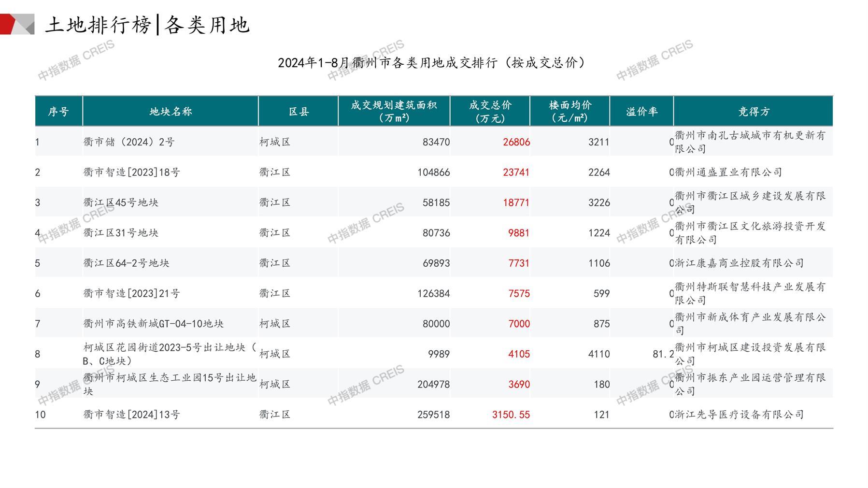
Task: Click the 衢江区45号地块 row name
Action: point(121,202)
